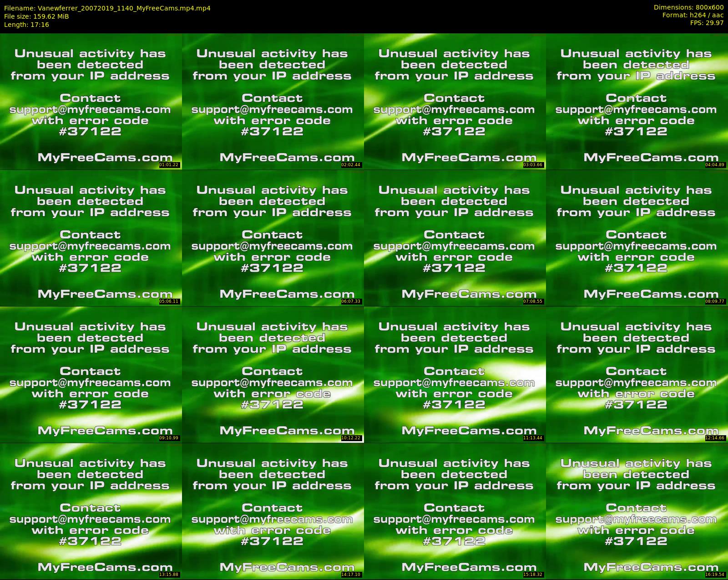Viewport: 728px width, 580px height.
Task: Select the 'FPS: 29.97' text
Action: (x=707, y=23)
